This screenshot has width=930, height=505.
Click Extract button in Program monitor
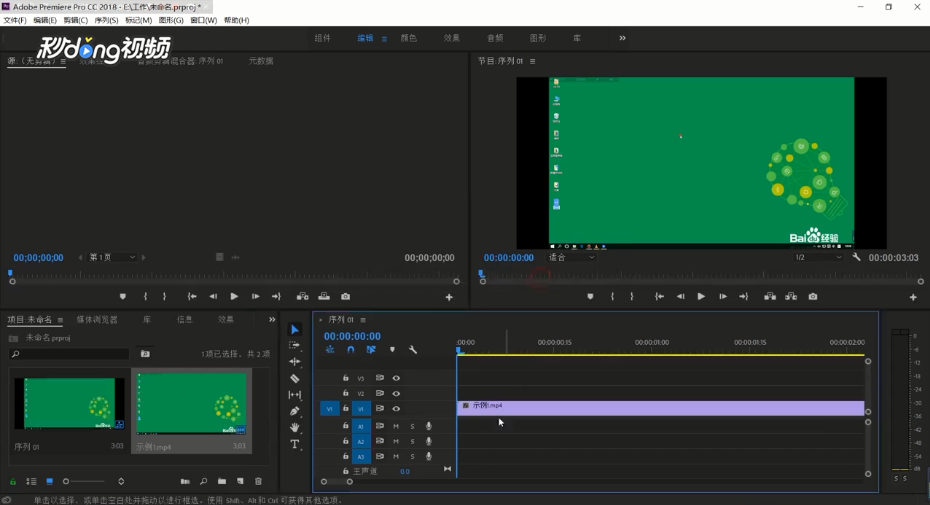pyautogui.click(x=791, y=296)
